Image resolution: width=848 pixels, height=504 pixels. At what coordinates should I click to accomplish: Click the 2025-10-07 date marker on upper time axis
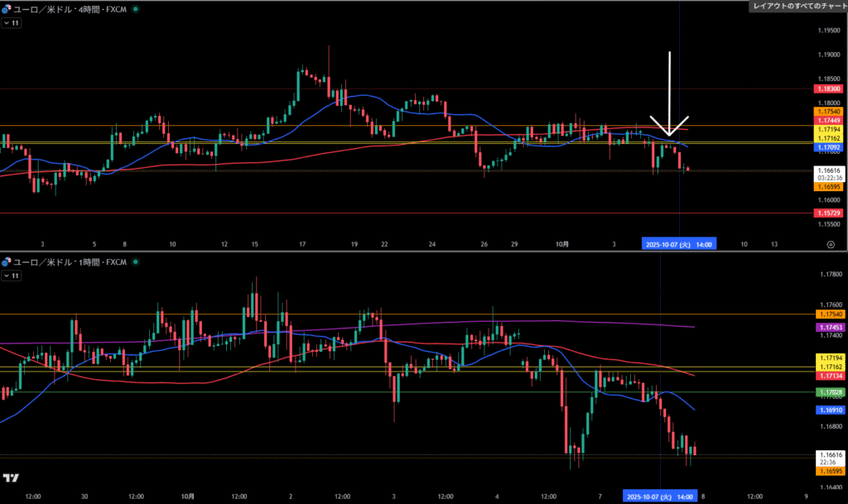click(678, 244)
